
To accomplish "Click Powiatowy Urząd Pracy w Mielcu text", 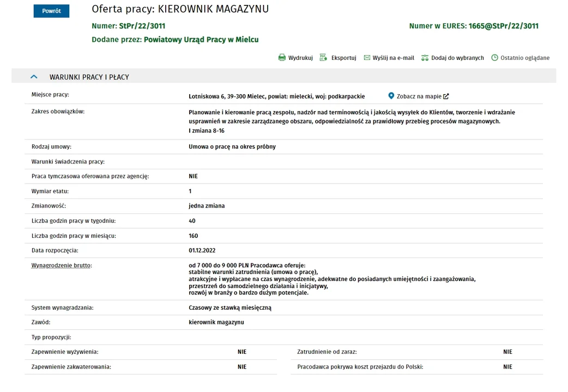I will [201, 39].
